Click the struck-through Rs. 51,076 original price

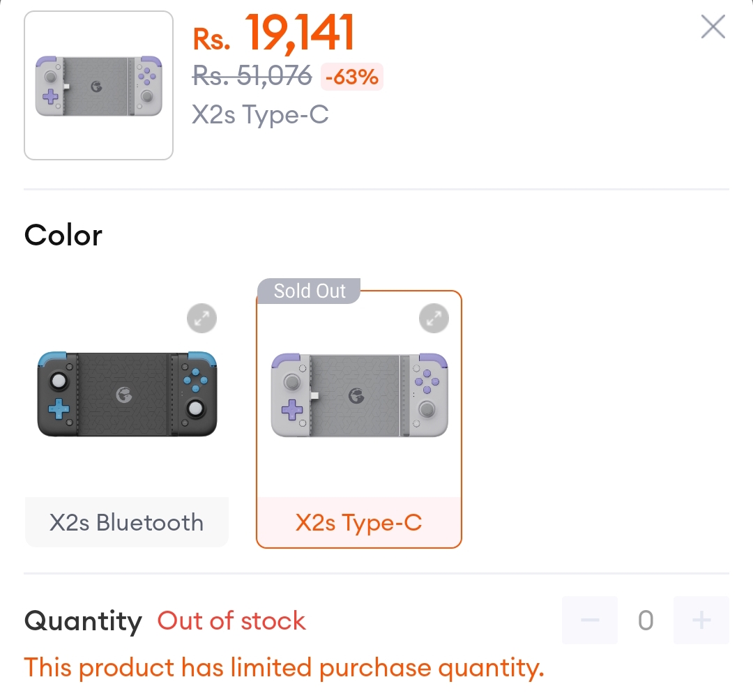pyautogui.click(x=252, y=76)
